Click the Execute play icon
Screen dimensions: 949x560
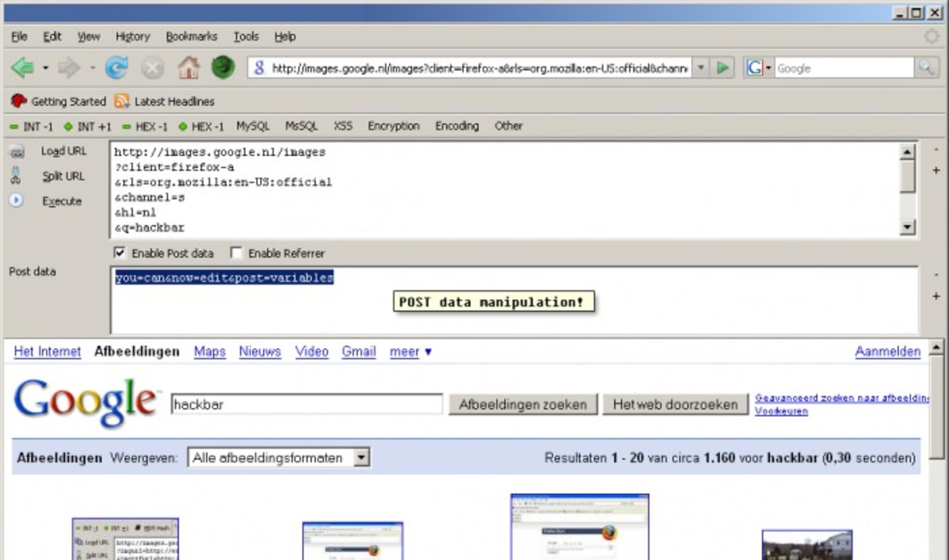click(x=16, y=200)
